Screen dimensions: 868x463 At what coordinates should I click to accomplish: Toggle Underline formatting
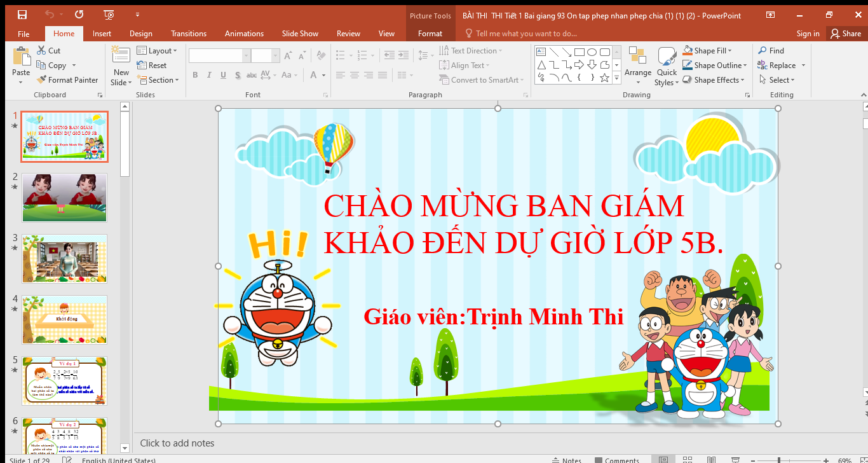pos(223,75)
